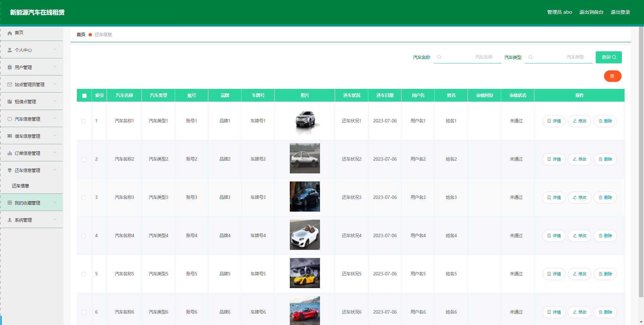
Task: Click 删除 for row 汽车名称1
Action: pos(605,121)
